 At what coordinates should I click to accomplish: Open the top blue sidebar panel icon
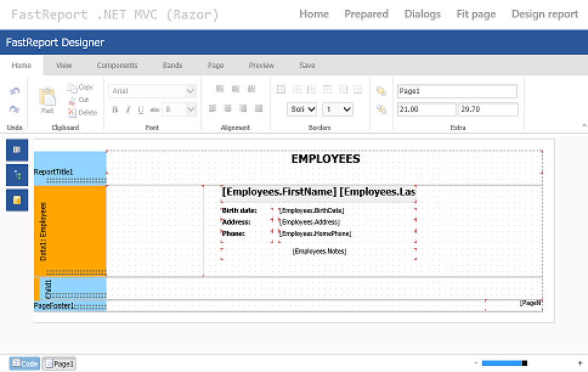pyautogui.click(x=17, y=150)
